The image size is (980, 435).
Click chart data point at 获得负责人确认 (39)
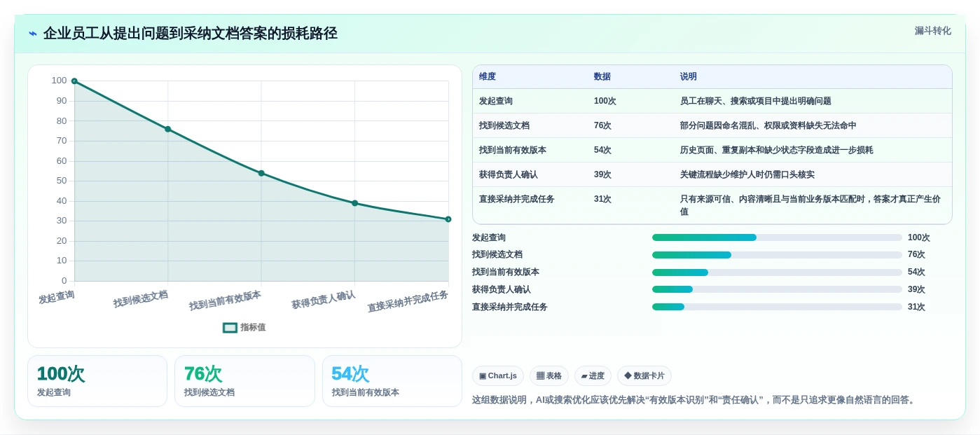[x=354, y=203]
